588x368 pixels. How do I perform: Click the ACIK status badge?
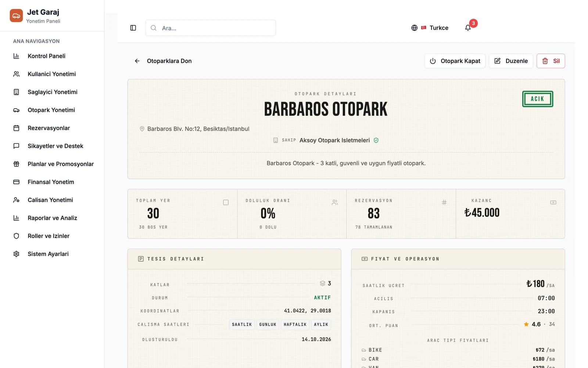point(537,99)
